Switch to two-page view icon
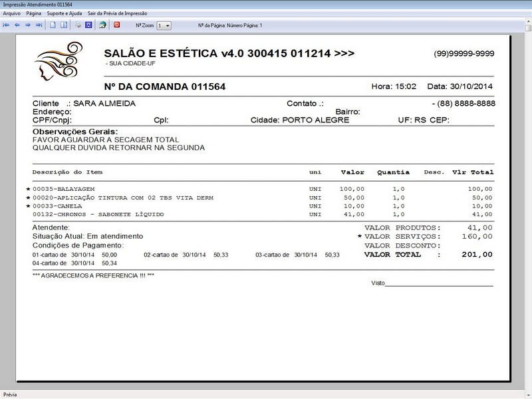The height and width of the screenshot is (399, 532). tap(64, 25)
